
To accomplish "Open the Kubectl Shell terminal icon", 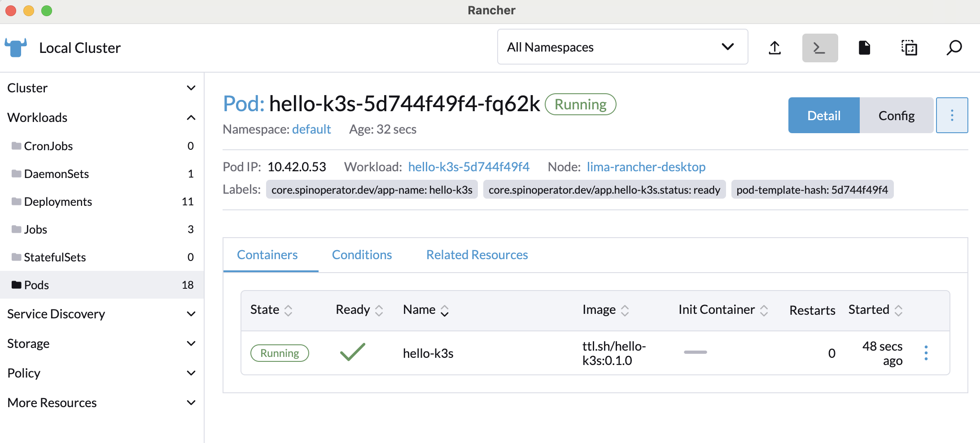I will click(820, 48).
